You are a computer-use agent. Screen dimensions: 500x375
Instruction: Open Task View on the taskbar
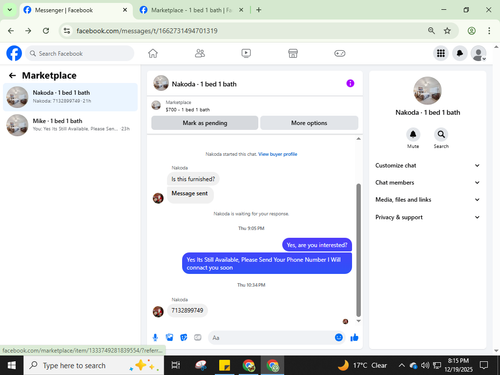[x=175, y=365]
